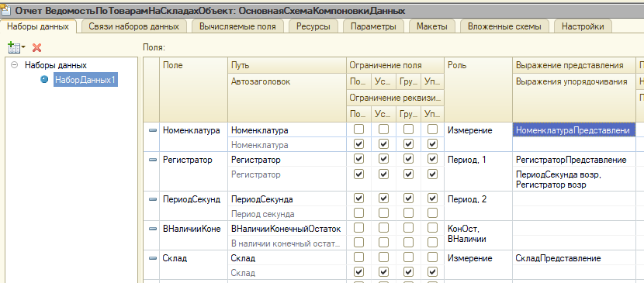Uncheck first field restriction checkbox for Регистратор
Viewport: 644px width, 283px height.
[359, 159]
